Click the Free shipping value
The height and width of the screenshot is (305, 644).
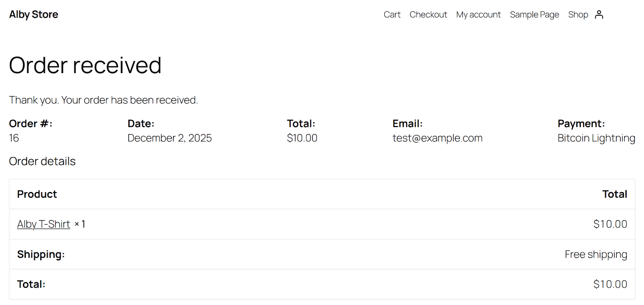[596, 254]
